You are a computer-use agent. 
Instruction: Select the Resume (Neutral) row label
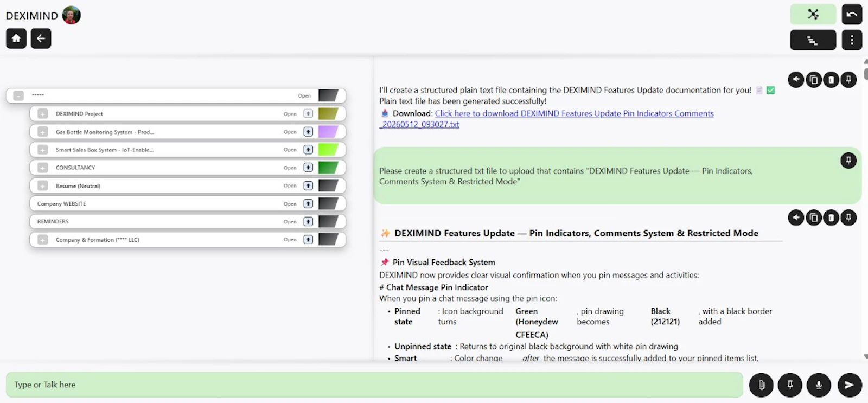78,186
